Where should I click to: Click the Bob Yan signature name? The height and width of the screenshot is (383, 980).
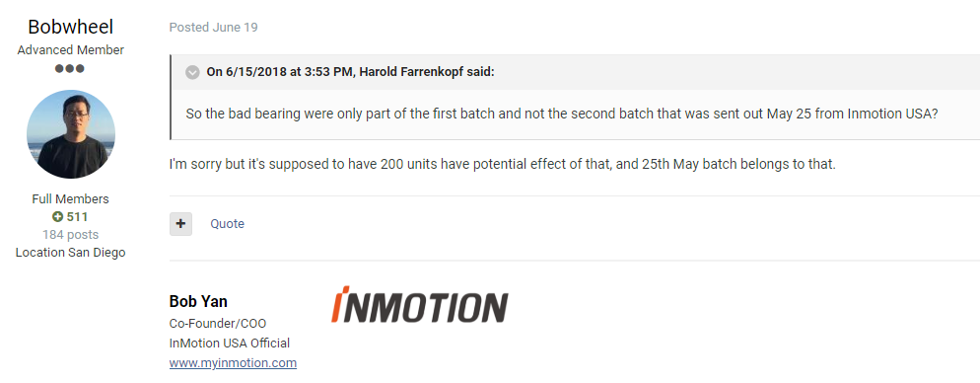pyautogui.click(x=198, y=302)
